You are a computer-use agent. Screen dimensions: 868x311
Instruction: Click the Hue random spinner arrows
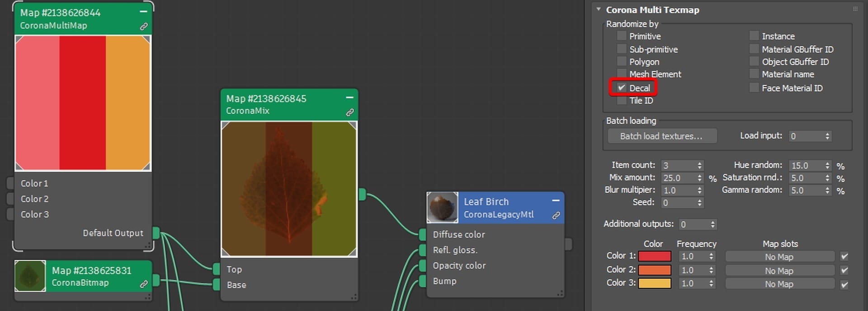click(x=827, y=166)
